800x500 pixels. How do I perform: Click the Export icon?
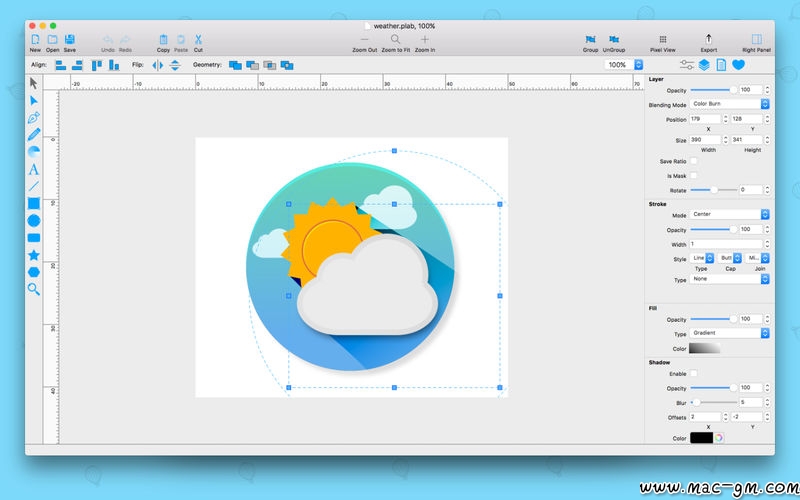tap(709, 39)
